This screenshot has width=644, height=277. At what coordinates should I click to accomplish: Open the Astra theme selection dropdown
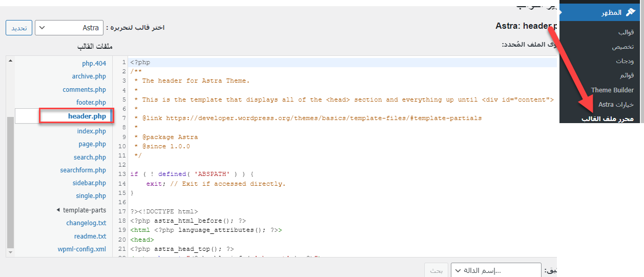[69, 28]
